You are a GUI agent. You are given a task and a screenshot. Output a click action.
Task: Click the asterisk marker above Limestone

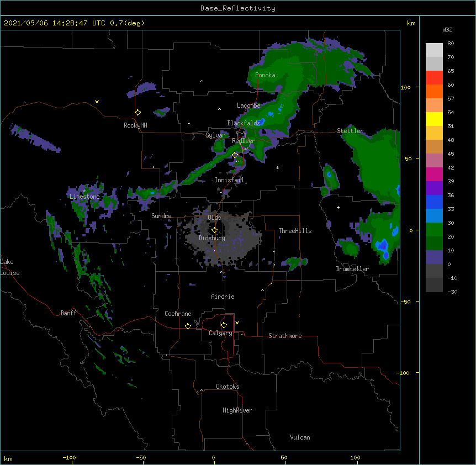click(84, 191)
